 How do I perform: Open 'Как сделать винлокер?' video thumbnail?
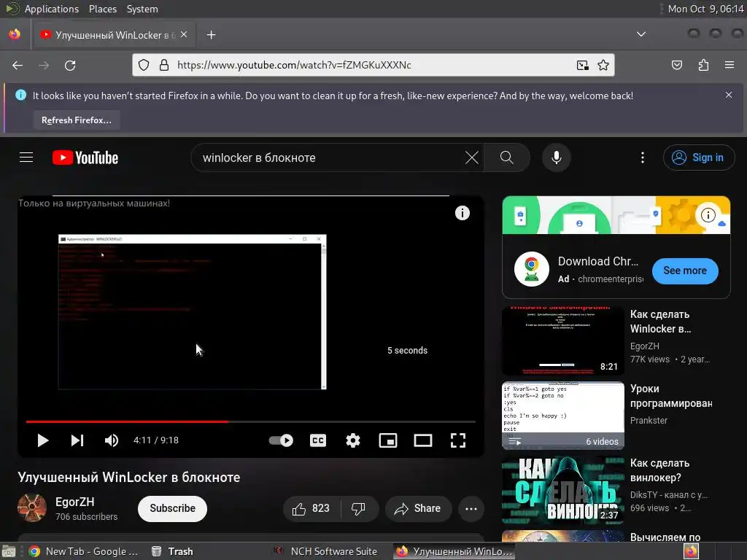[x=563, y=489]
